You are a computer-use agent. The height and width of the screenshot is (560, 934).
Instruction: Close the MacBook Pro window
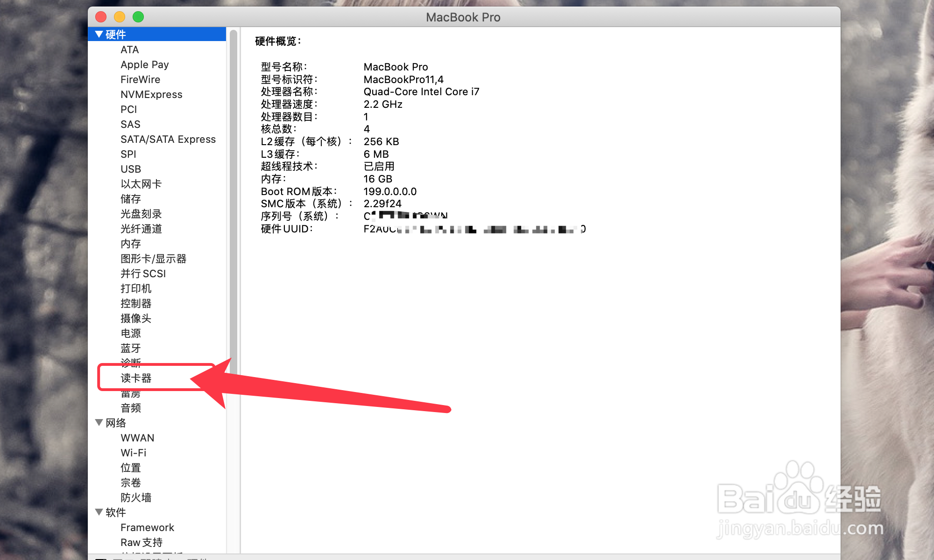101,17
